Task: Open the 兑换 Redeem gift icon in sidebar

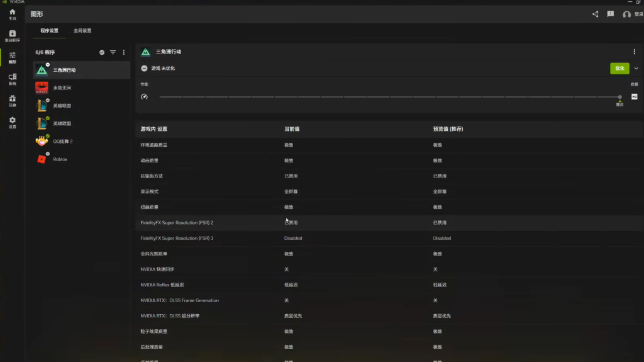Action: click(13, 101)
